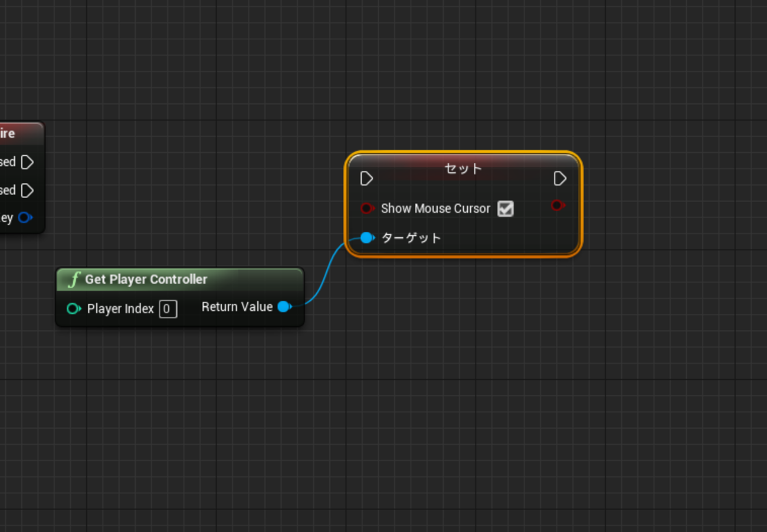767x532 pixels.
Task: Click the ターゲット label
Action: [x=411, y=238]
